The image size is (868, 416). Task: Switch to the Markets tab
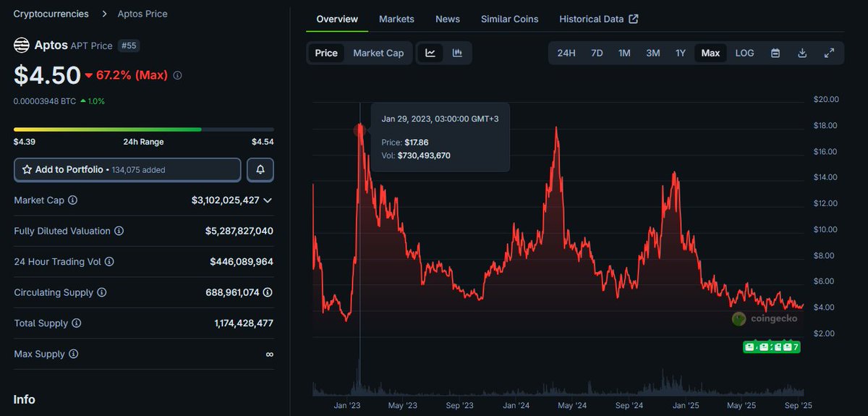[396, 19]
